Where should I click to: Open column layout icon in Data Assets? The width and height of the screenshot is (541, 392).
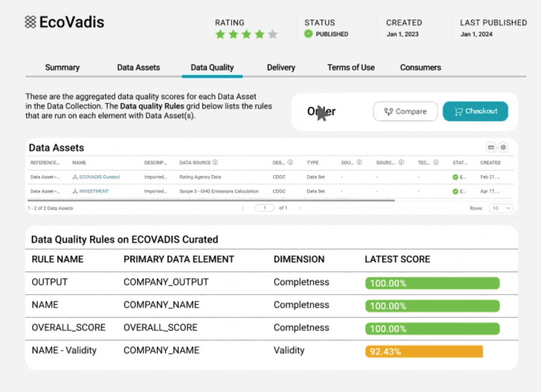[491, 147]
